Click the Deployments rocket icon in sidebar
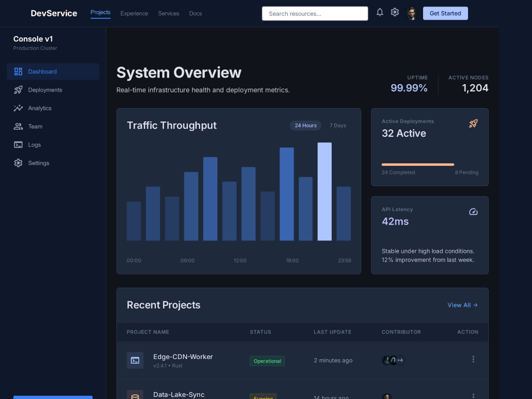The height and width of the screenshot is (399, 532). coord(18,89)
